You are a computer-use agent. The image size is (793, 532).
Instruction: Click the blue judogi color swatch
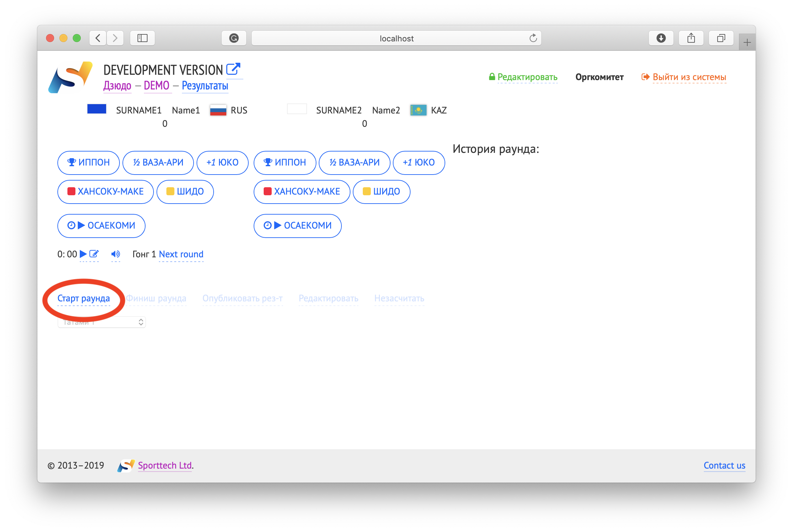coord(97,109)
